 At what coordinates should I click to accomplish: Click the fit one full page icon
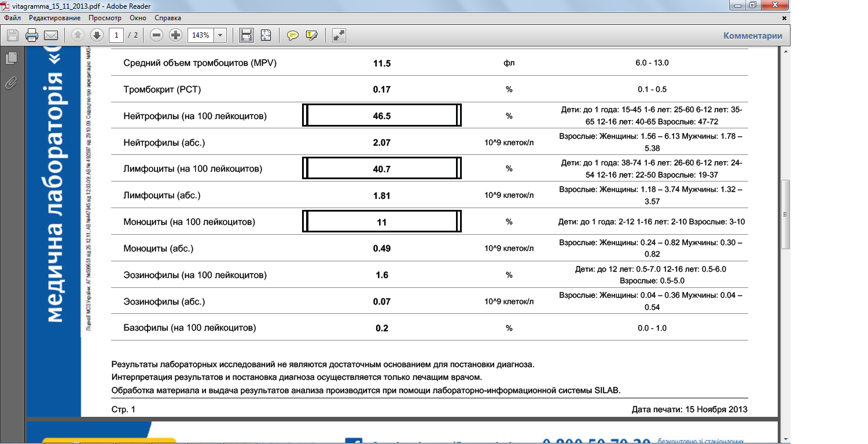coord(266,35)
